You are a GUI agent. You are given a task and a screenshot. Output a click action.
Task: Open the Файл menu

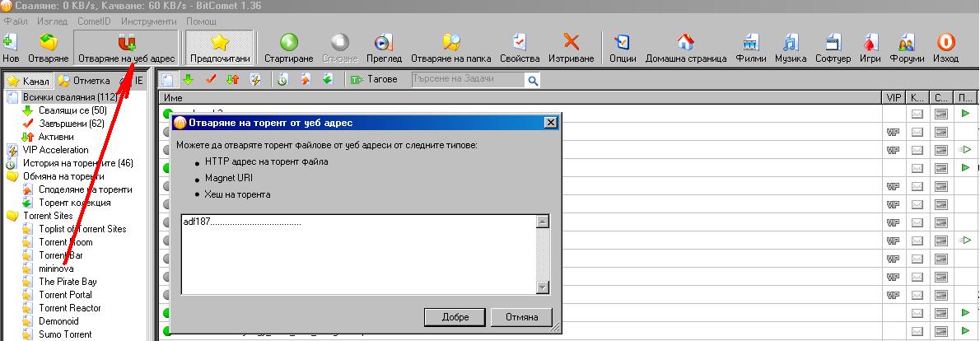[16, 21]
